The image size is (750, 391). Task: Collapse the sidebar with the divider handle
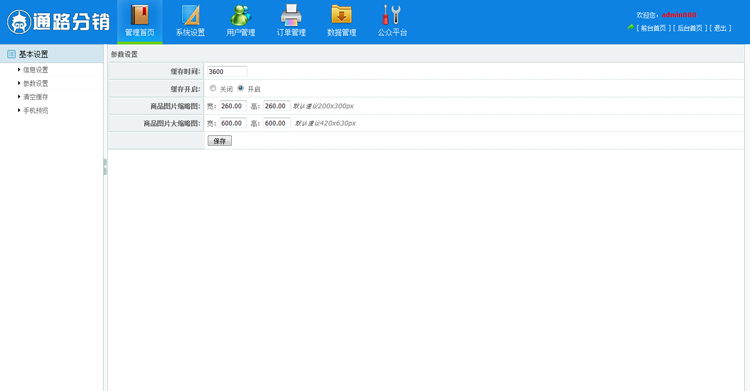[x=105, y=167]
